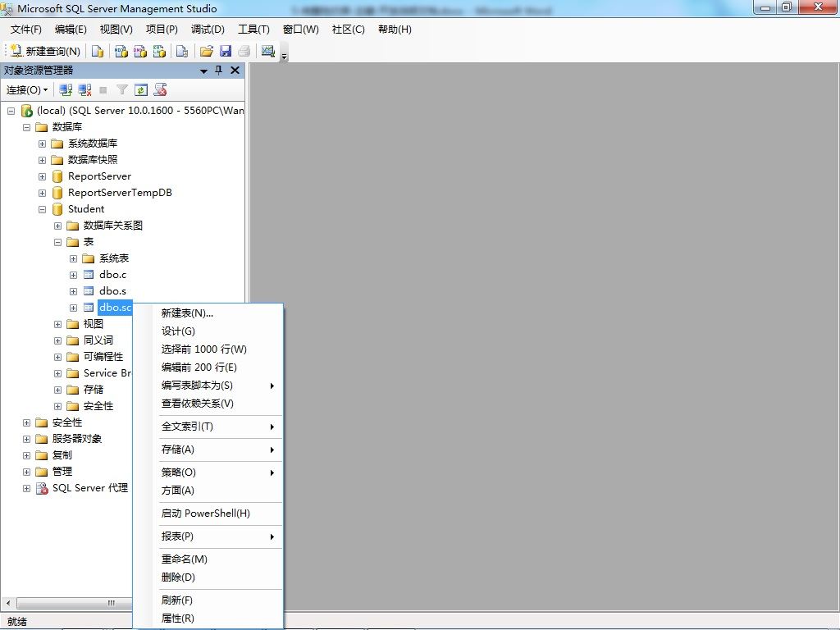Image resolution: width=840 pixels, height=630 pixels.
Task: Choose 新建表(N)... from context menu
Action: click(x=208, y=313)
